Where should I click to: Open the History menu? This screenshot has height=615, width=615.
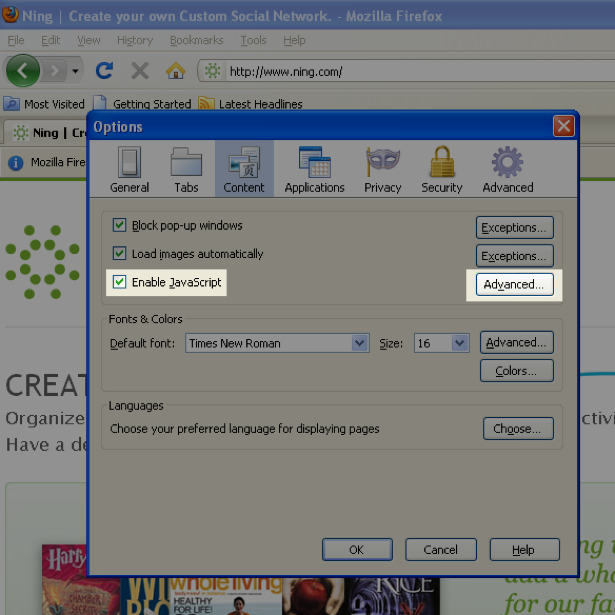tap(135, 40)
